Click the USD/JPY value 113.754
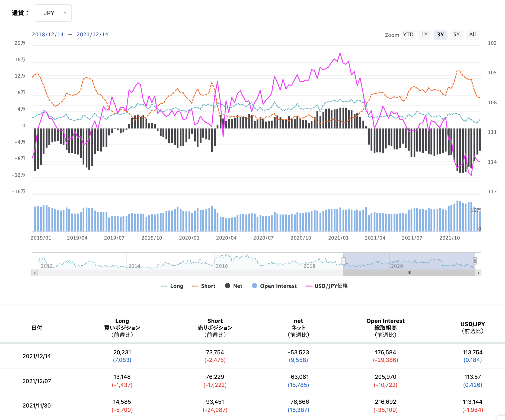Screen dimensions: 505x420 (472, 352)
